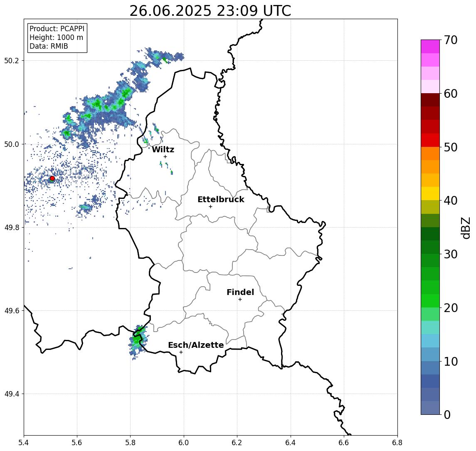Click the longitude label 5.4
The width and height of the screenshot is (476, 451).
(x=24, y=443)
